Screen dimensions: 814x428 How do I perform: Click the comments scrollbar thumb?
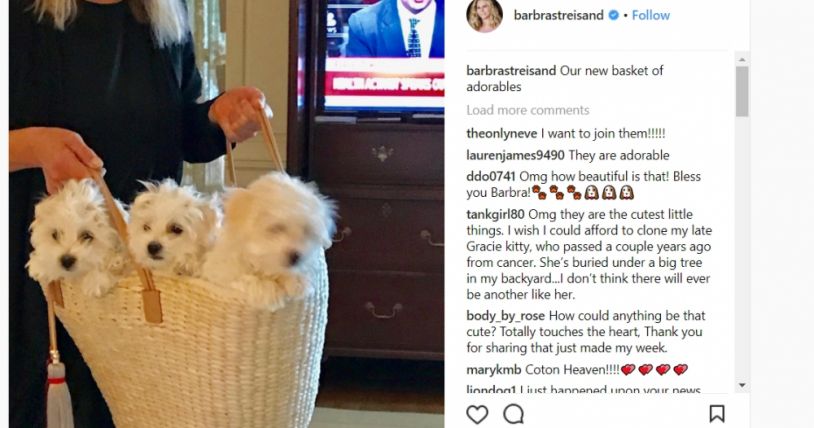pos(742,91)
